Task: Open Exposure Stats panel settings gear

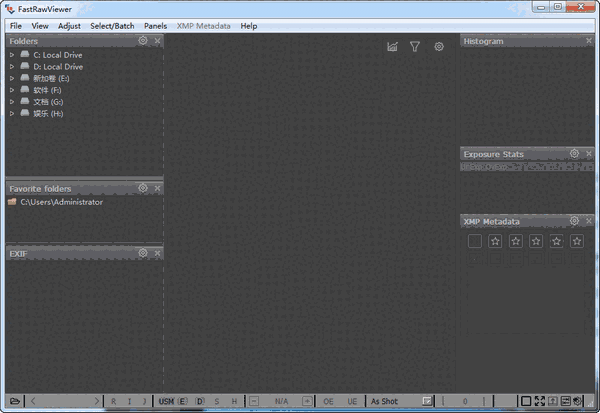Action: [x=574, y=154]
